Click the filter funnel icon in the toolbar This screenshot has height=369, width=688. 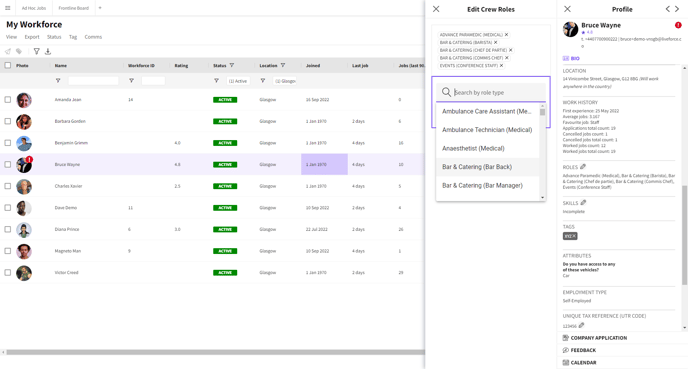[x=36, y=51]
